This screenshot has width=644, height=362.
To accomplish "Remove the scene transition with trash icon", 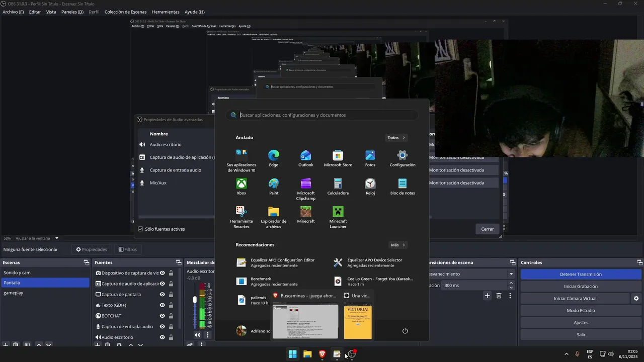I will (x=499, y=296).
